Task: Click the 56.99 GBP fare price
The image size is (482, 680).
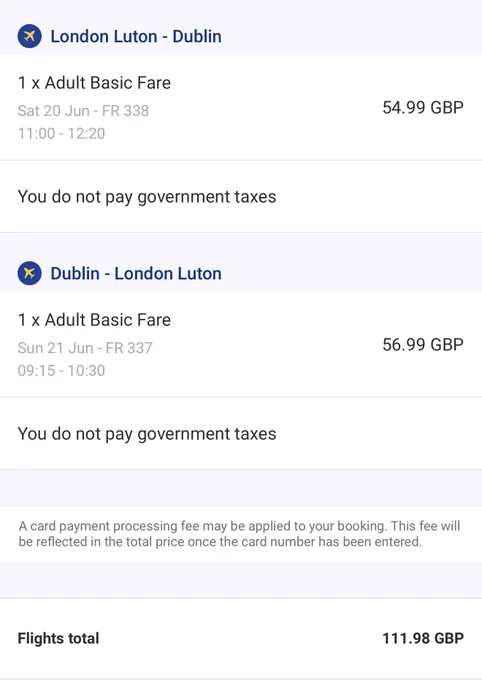Action: tap(423, 345)
